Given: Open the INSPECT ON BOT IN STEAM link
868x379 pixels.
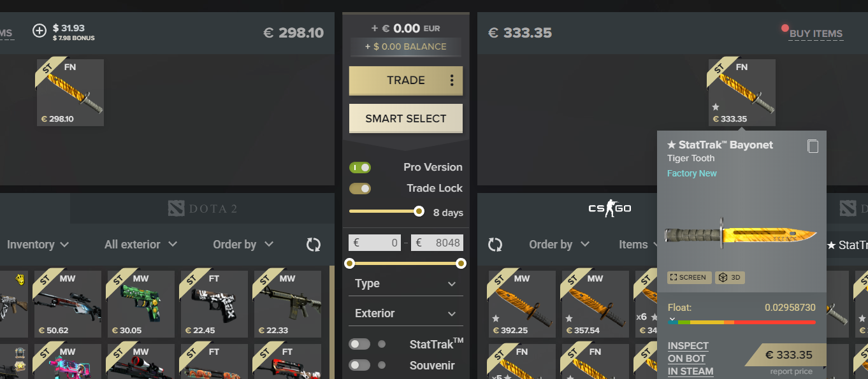Looking at the screenshot, I should point(691,359).
